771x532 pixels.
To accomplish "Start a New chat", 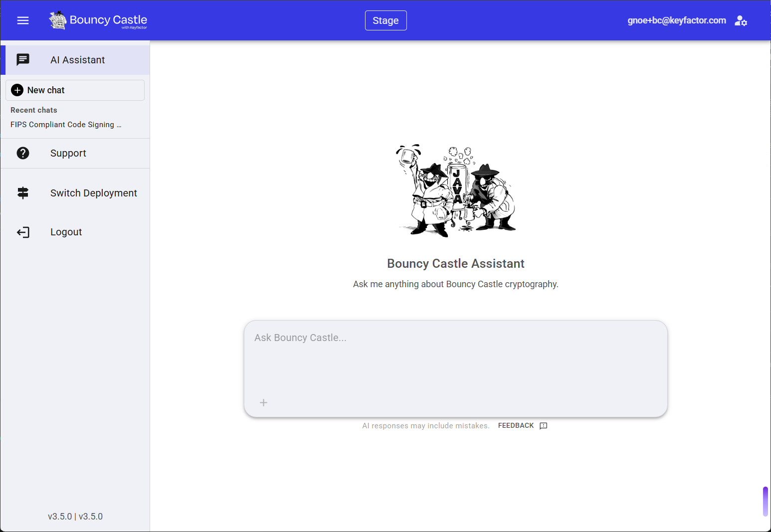I will 75,90.
